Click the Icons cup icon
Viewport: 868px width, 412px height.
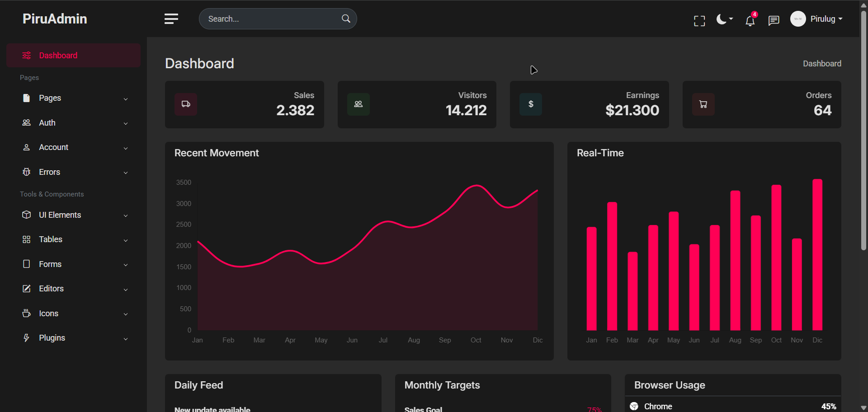(x=27, y=313)
